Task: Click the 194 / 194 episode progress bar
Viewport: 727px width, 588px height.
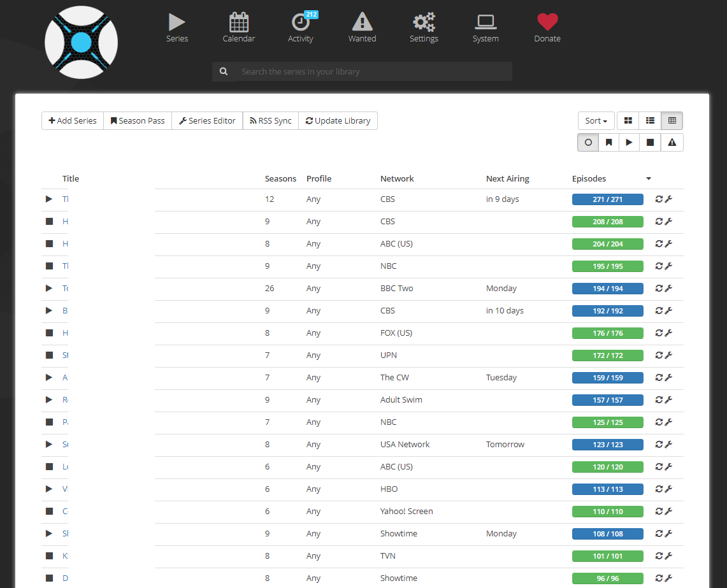Action: [607, 289]
